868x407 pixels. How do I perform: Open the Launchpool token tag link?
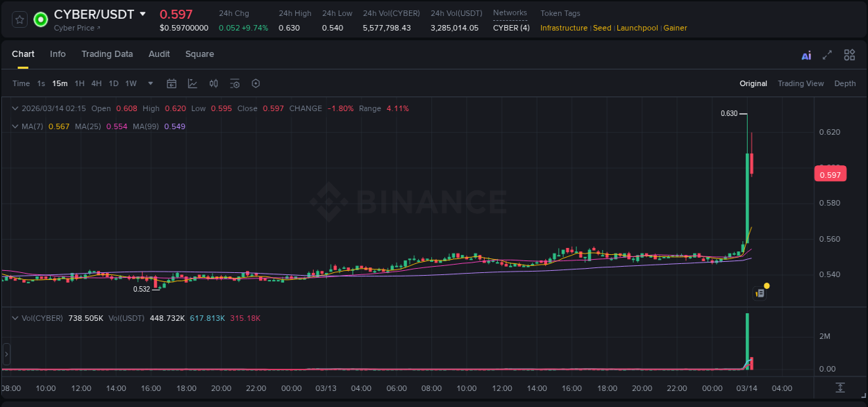click(637, 28)
